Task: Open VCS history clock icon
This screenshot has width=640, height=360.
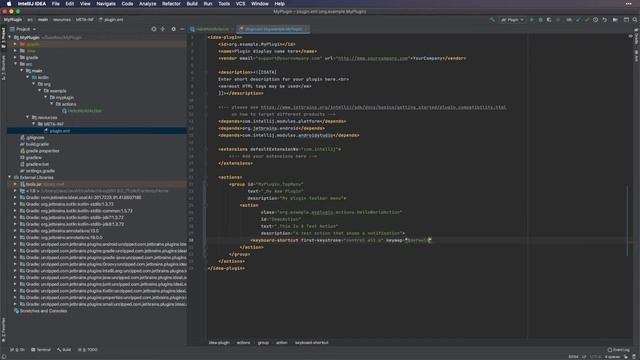Action: tap(596, 20)
